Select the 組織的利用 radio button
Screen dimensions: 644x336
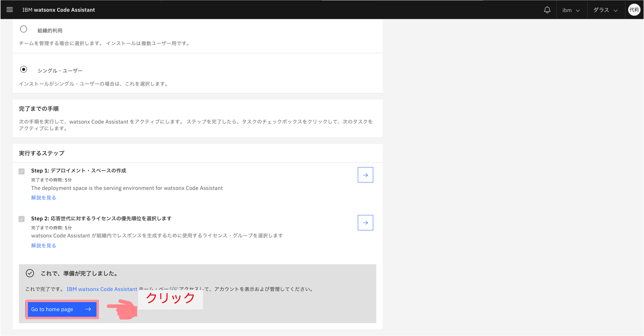[x=24, y=29]
